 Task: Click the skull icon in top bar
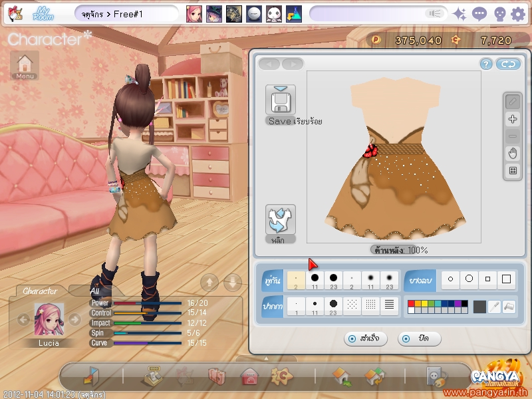click(x=499, y=14)
